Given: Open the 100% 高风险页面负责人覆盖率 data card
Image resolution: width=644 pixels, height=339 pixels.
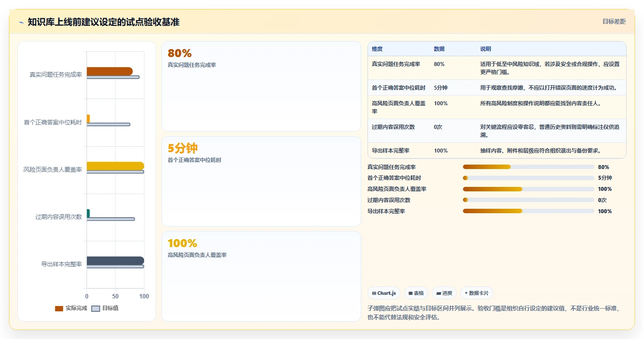Looking at the screenshot, I should [261, 276].
